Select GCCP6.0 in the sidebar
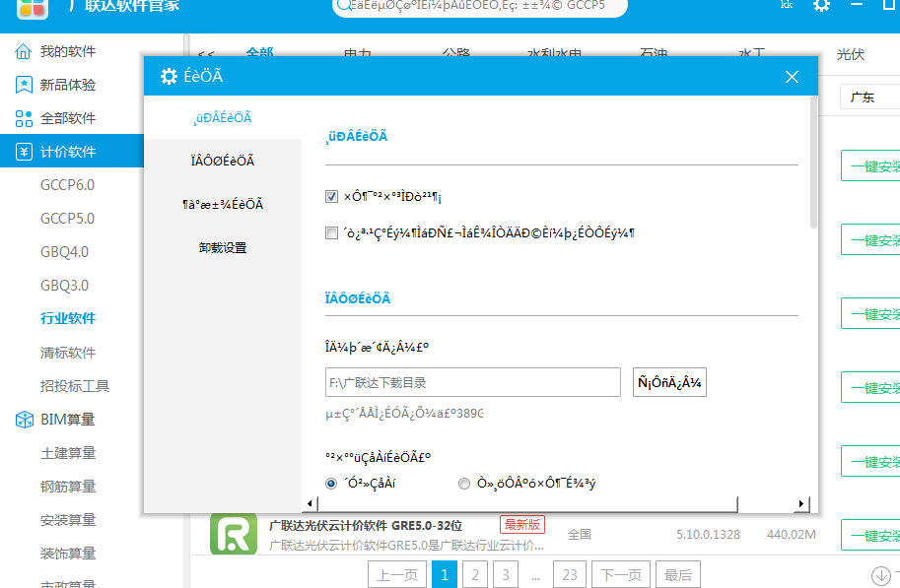The width and height of the screenshot is (900, 588). pyautogui.click(x=68, y=185)
